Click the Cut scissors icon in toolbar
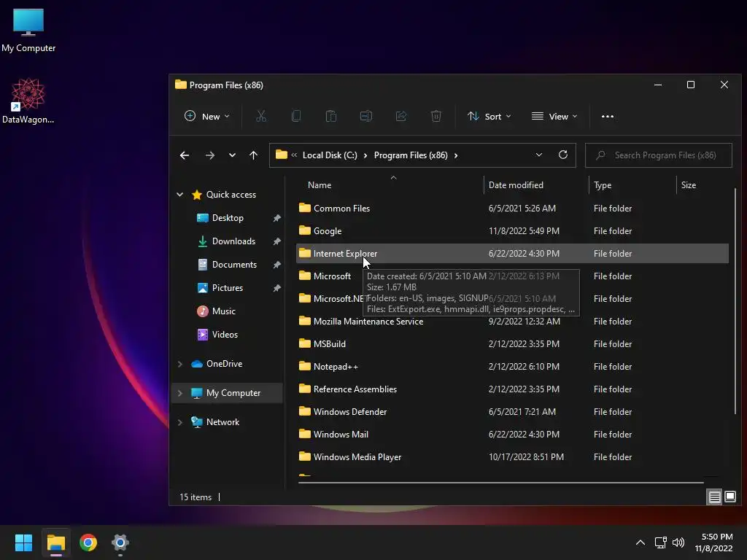 coord(261,116)
